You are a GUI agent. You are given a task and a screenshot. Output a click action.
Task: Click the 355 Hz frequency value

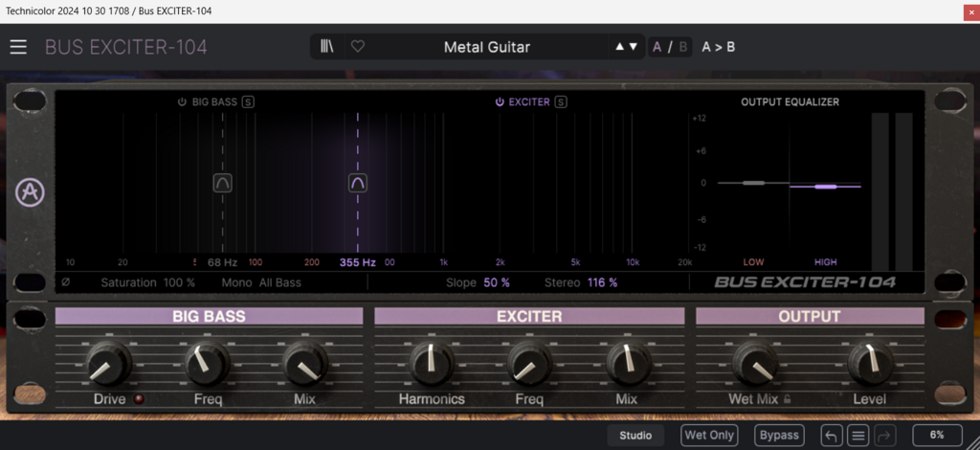[358, 262]
